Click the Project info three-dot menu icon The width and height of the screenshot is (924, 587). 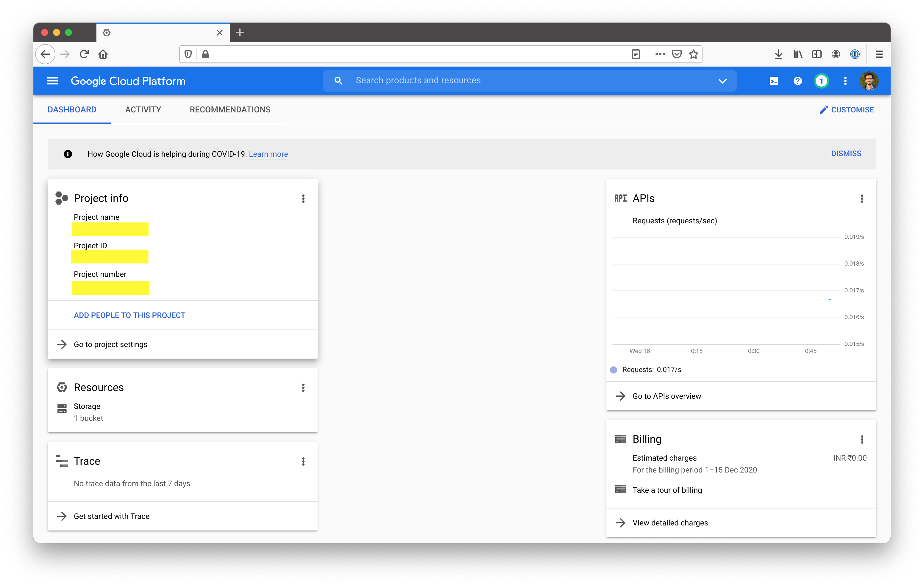point(303,198)
